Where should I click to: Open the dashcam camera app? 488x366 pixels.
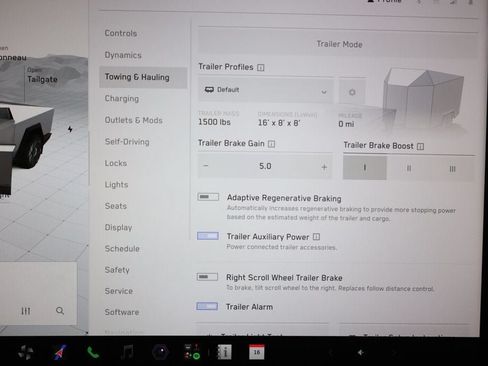[161, 352]
